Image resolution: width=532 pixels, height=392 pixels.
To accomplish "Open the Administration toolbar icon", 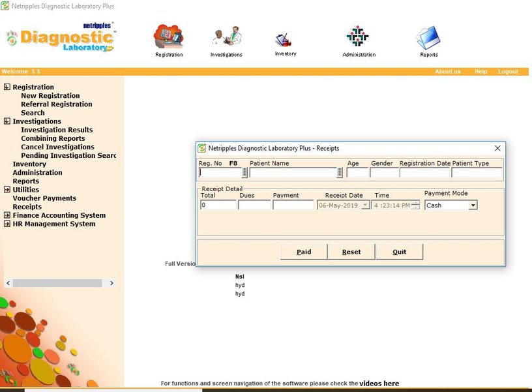I will click(359, 41).
